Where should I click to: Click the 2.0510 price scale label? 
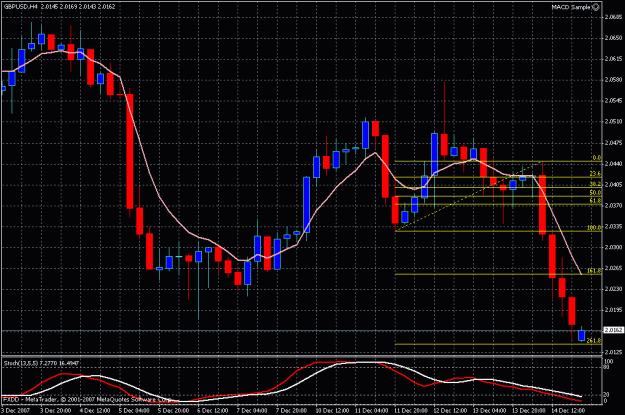click(613, 122)
